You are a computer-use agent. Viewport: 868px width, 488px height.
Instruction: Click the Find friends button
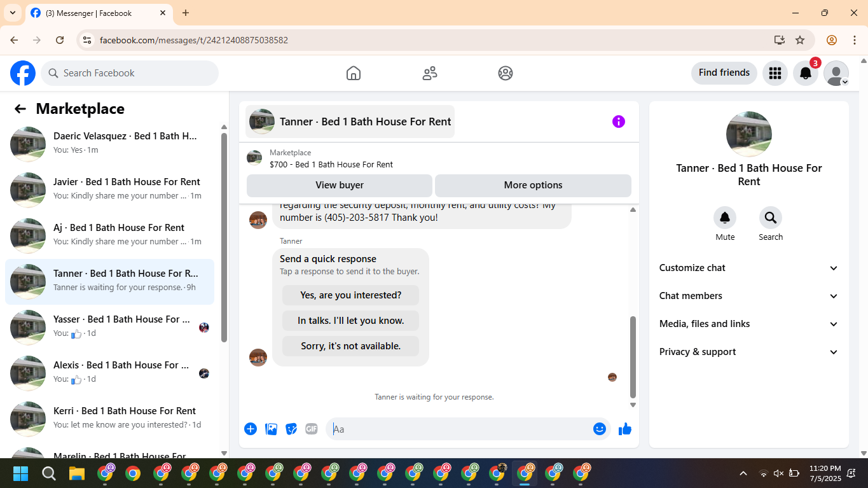click(x=724, y=73)
